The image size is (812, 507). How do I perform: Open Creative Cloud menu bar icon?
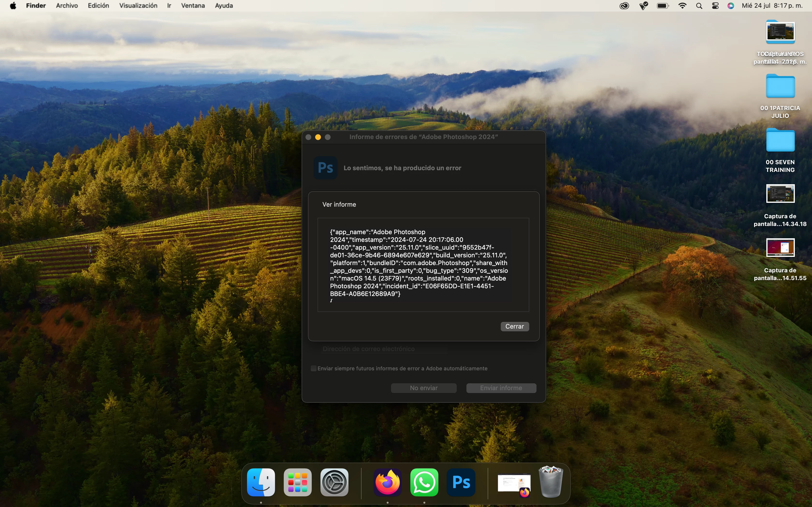(x=624, y=6)
